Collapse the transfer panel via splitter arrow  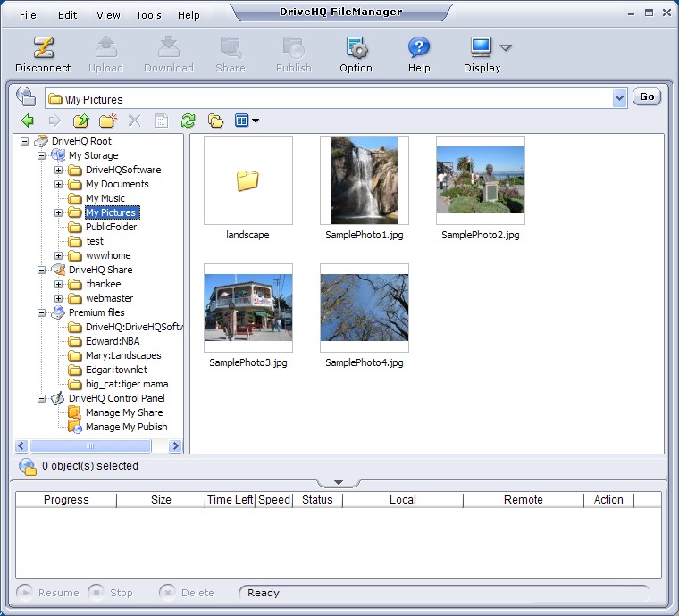tap(339, 483)
